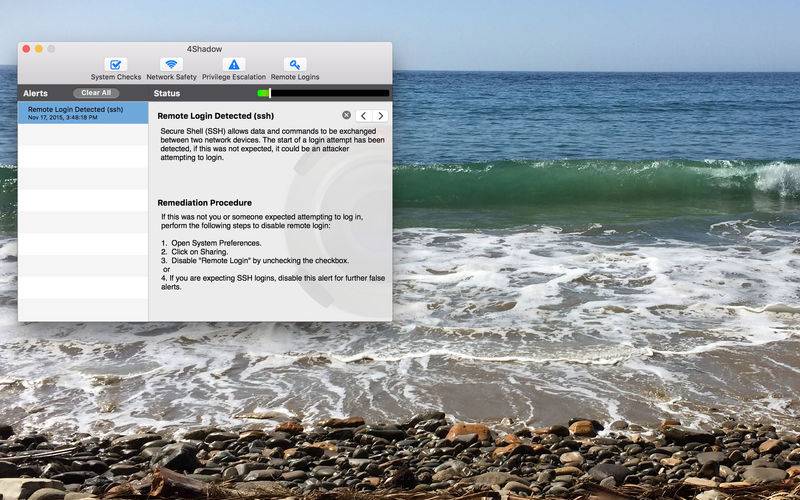Viewport: 800px width, 500px height.
Task: Click the Remediation Procedure heading
Action: [x=205, y=203]
